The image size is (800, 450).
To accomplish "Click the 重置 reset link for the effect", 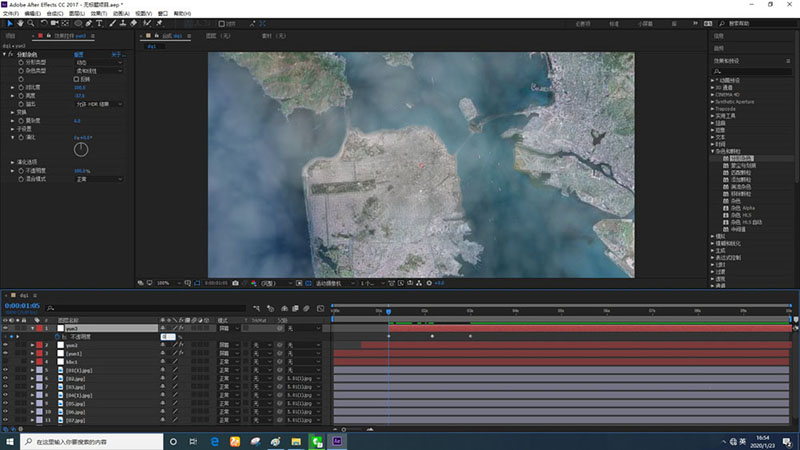I will pos(78,54).
